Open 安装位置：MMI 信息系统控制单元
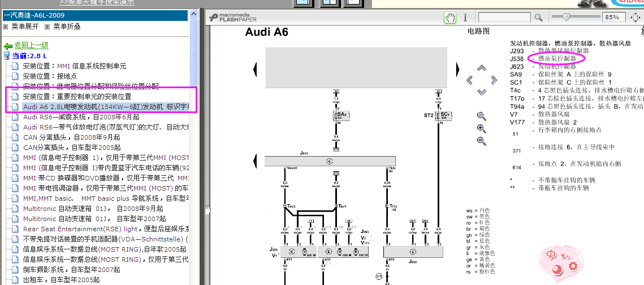Viewport: 644px width, 285px height. pos(75,66)
